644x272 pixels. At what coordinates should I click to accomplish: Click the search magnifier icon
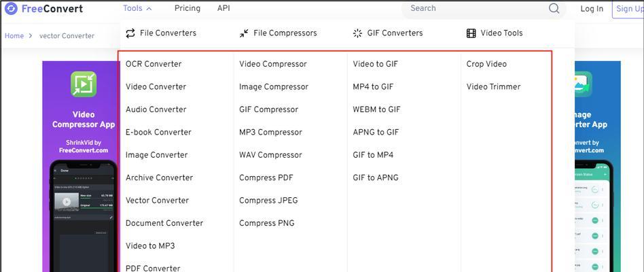[554, 8]
